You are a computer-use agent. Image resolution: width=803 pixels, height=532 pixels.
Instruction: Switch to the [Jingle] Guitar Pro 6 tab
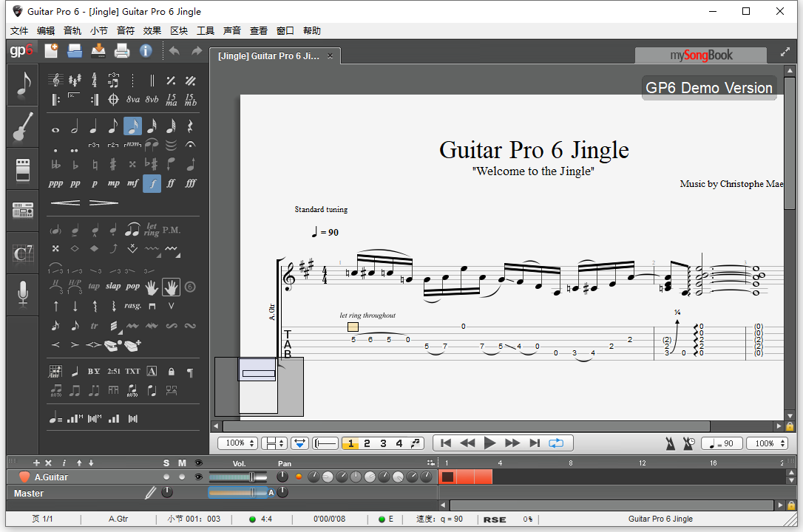(x=268, y=55)
